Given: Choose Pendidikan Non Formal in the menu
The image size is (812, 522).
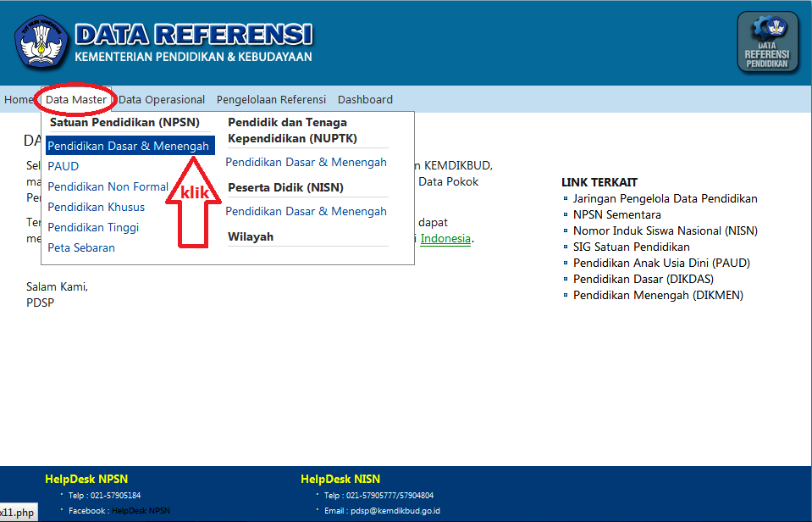Looking at the screenshot, I should point(108,186).
